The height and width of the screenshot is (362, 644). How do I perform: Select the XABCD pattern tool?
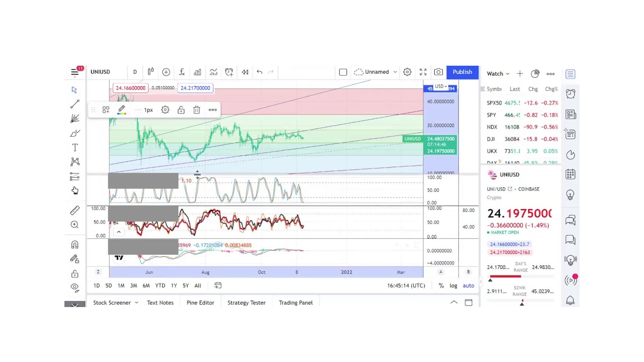tap(74, 162)
